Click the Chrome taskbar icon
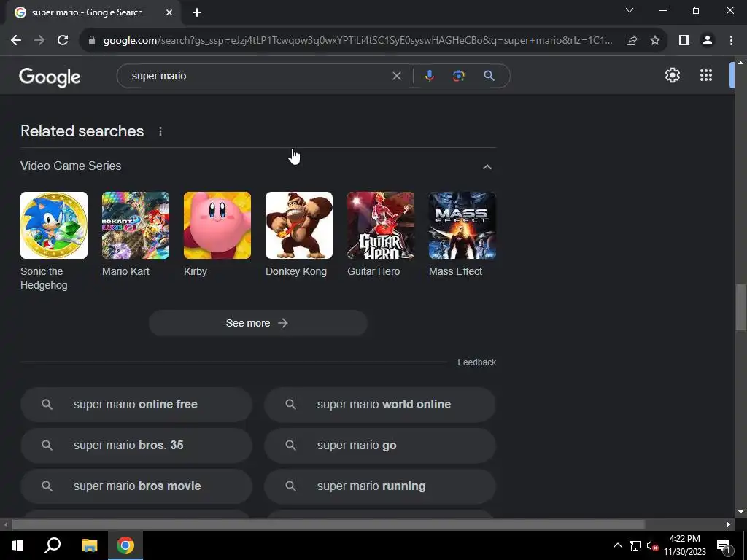 tap(125, 545)
